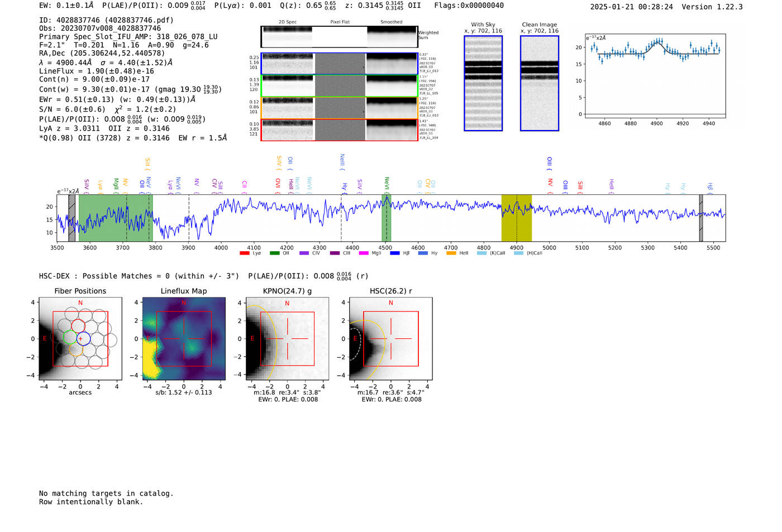
Task: Open the HSC(26.2) r cutout
Action: [x=390, y=339]
